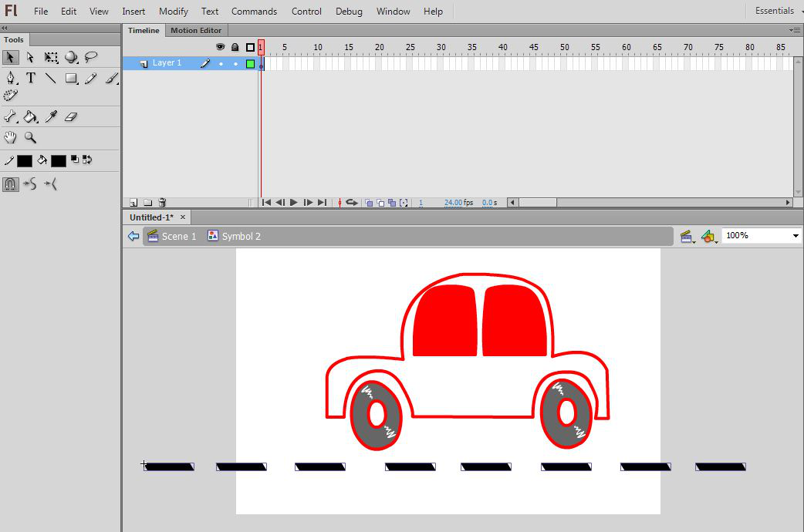Open the stage zoom percentage dropdown
Screen dimensions: 804x532
pos(796,236)
